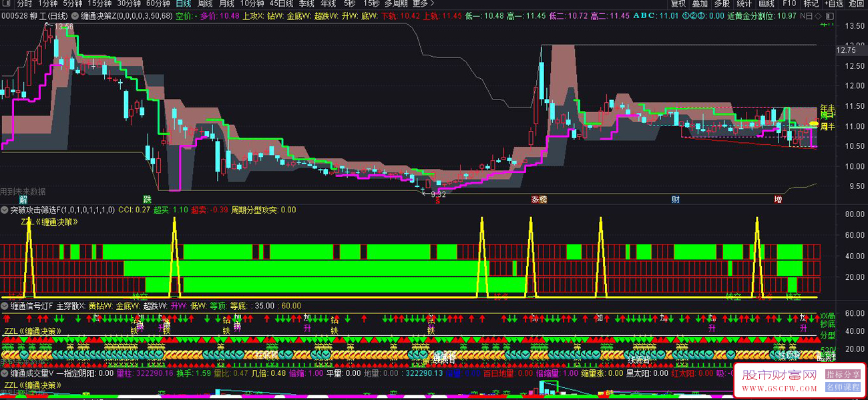Viewport: 868px width, 400px height.
Task: Toggle the side panel icon at top right
Action: (829, 15)
